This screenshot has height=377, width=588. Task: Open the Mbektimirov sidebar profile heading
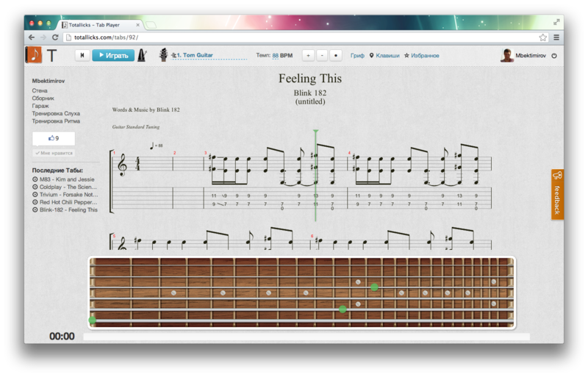click(x=49, y=81)
